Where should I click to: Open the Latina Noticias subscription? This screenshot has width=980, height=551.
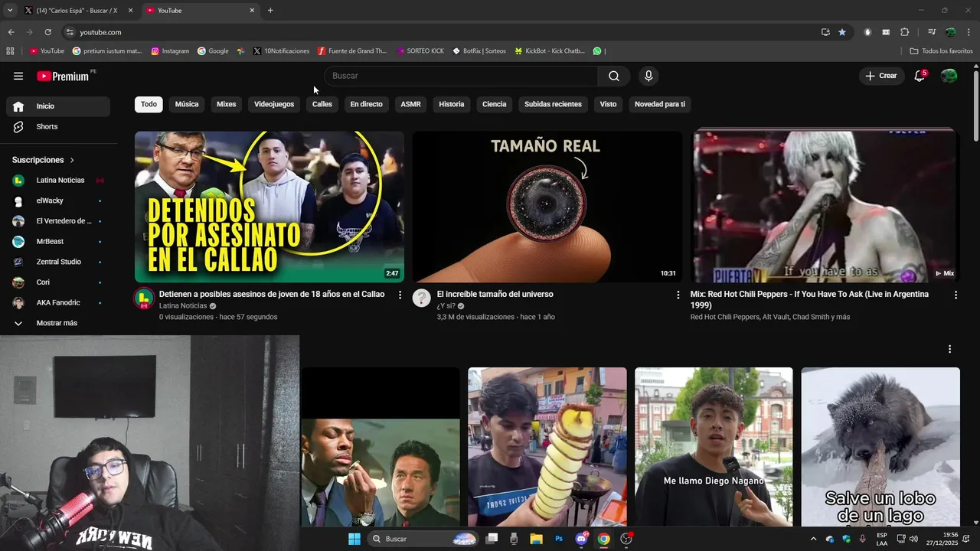tap(58, 181)
